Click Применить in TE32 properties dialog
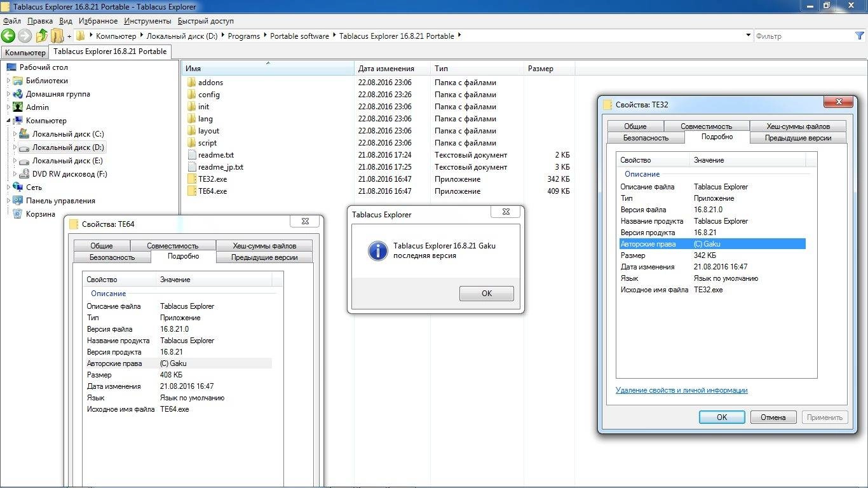Screen dimensions: 868x488 pyautogui.click(x=825, y=417)
